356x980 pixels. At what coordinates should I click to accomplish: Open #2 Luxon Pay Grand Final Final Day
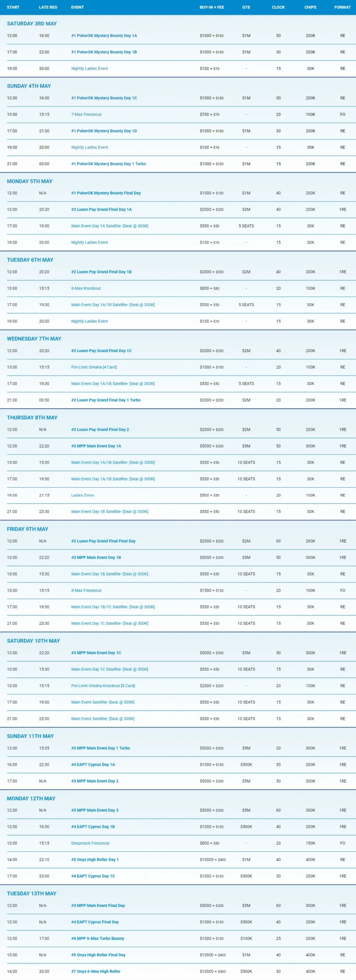click(103, 541)
